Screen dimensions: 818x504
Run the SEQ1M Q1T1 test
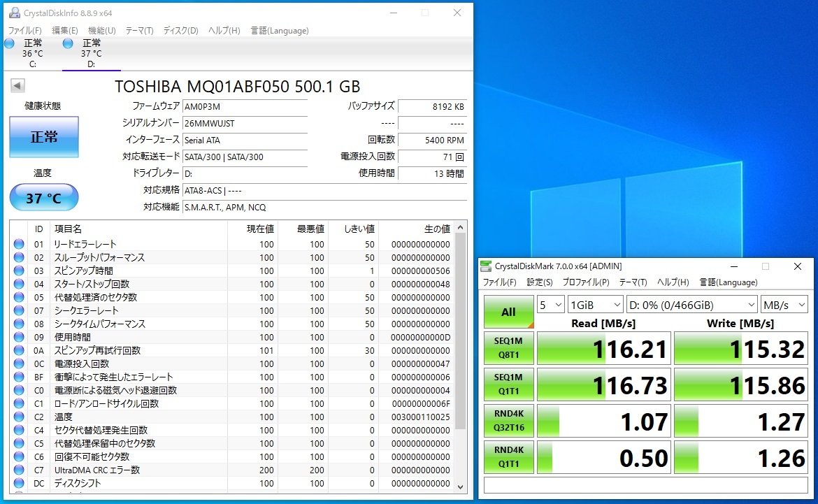[x=509, y=384]
